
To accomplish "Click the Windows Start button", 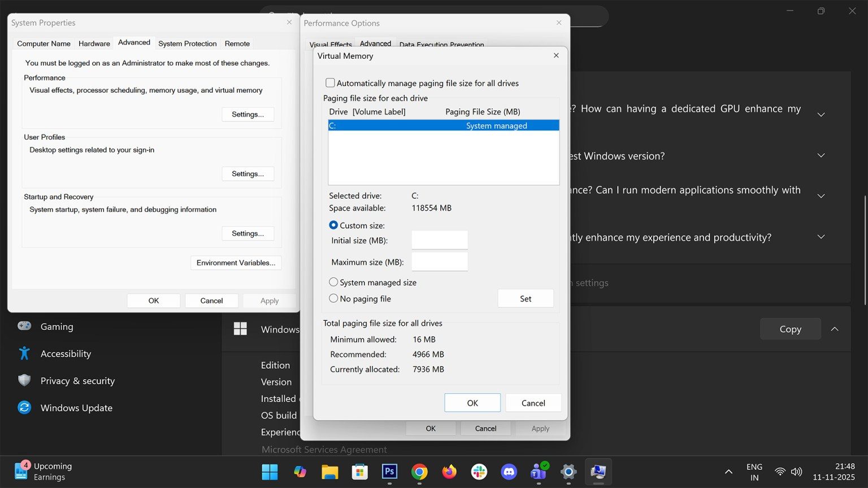I will (x=270, y=472).
